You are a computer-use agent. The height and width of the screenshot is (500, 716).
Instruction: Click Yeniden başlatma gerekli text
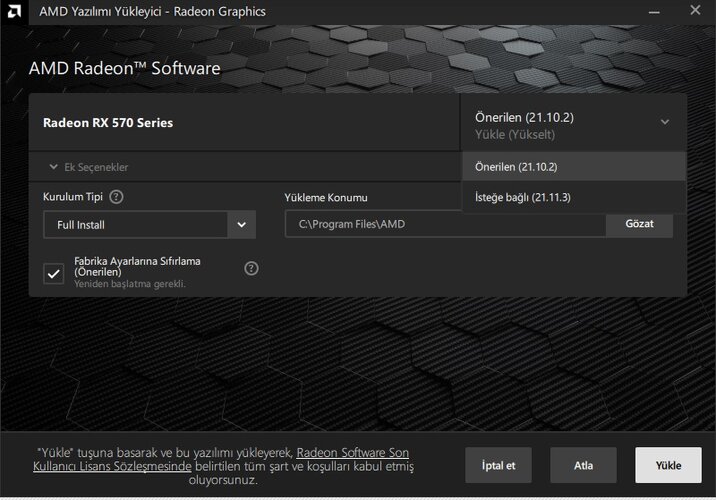(130, 284)
